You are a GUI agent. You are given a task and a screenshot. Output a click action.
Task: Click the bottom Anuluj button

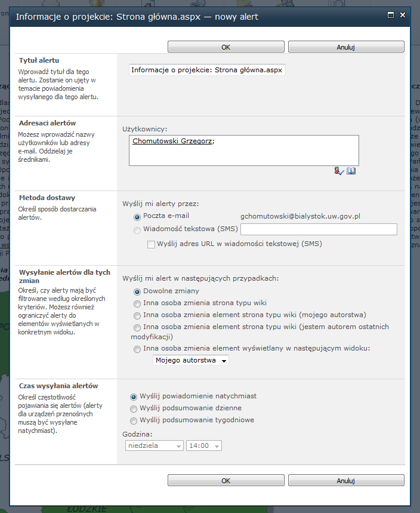coord(346,480)
